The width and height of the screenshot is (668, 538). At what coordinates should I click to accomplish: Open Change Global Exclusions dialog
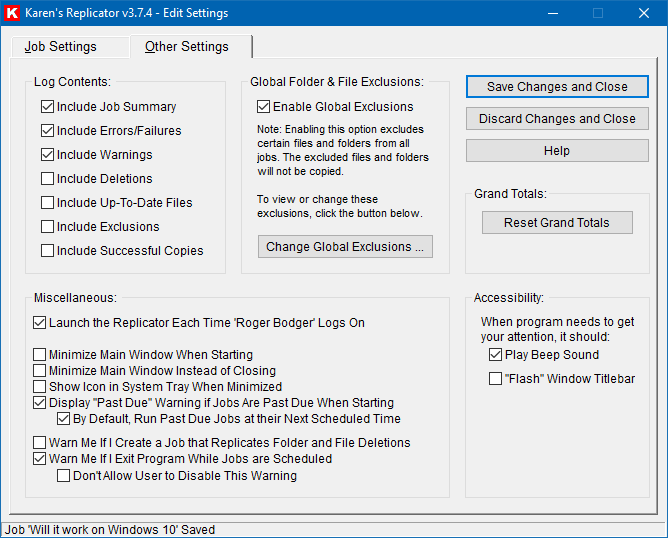point(345,247)
